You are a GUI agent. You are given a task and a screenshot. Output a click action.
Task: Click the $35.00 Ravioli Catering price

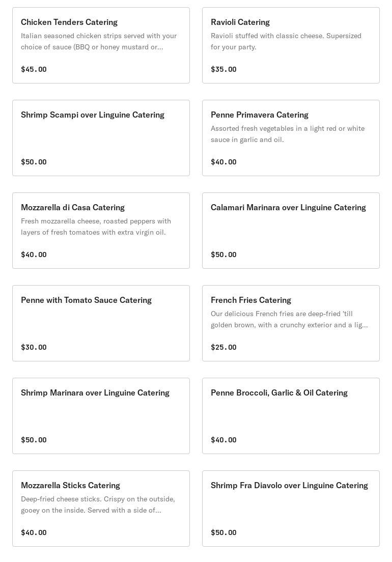tap(223, 69)
